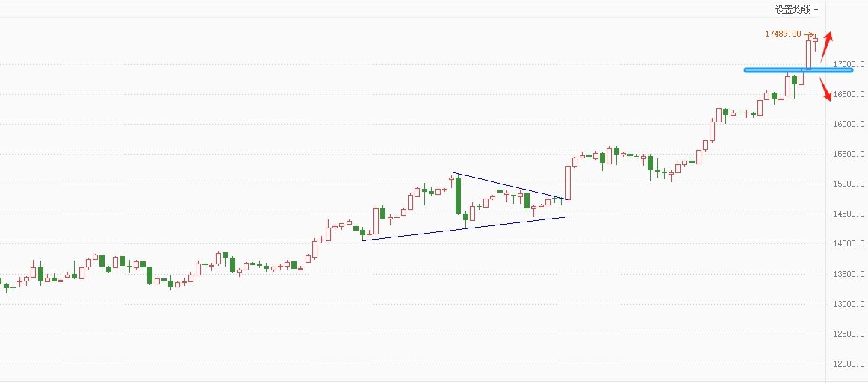Open the 设置均线 moving average dropdown

pyautogui.click(x=796, y=10)
